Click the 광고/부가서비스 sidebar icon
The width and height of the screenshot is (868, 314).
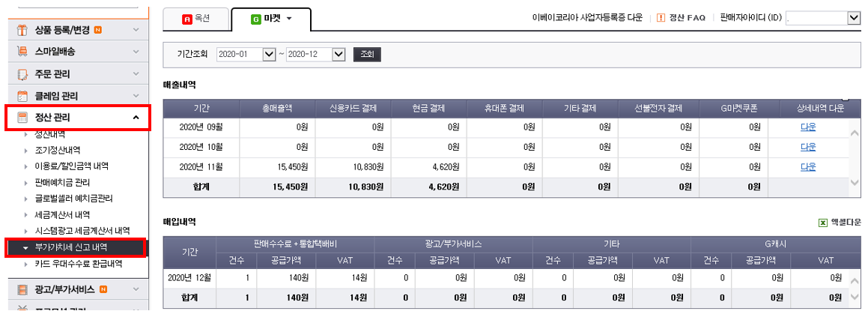(x=22, y=289)
